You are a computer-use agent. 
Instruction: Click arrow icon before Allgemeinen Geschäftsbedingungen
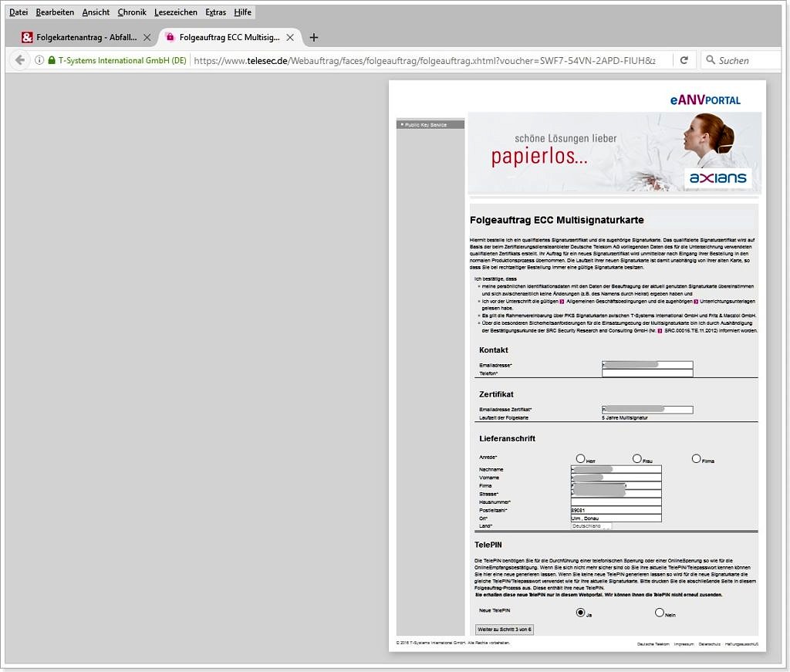tap(562, 301)
